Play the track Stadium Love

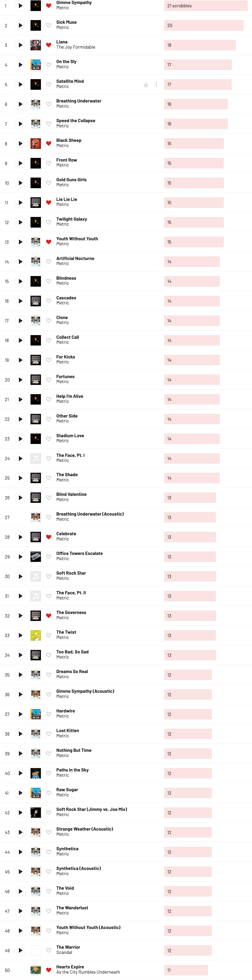point(20,439)
